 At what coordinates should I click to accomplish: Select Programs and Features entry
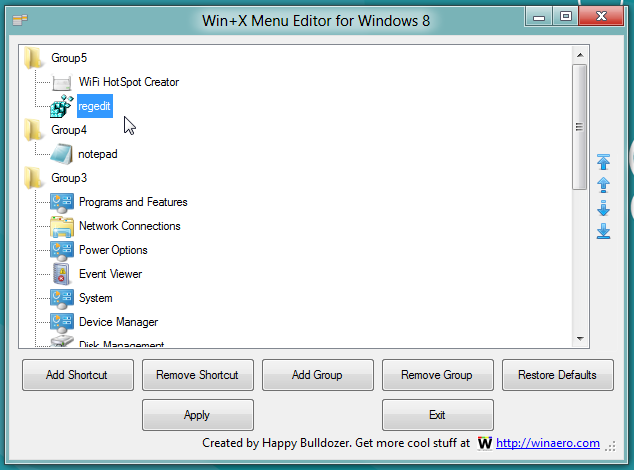(x=132, y=202)
